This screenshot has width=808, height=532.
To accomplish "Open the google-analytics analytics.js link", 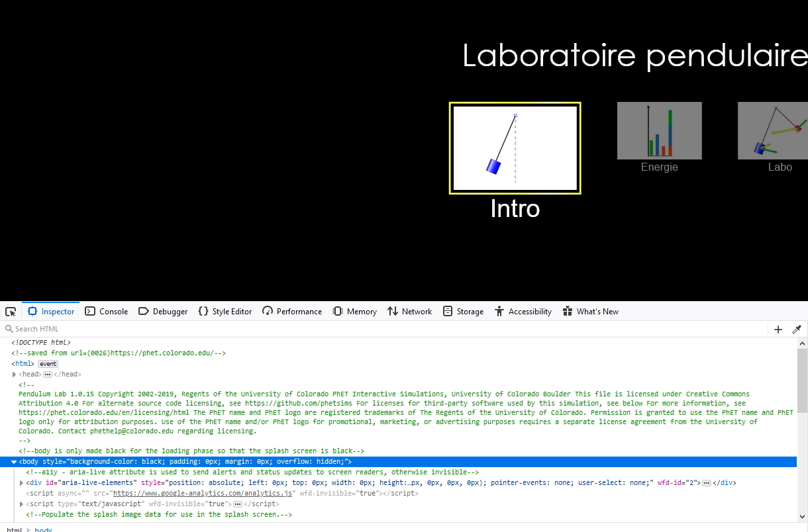I will [x=203, y=494].
